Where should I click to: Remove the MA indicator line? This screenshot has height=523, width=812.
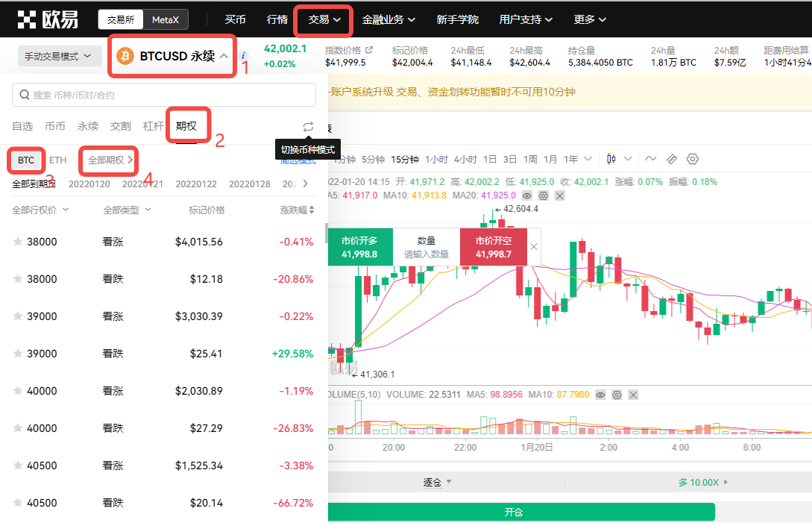[x=560, y=195]
